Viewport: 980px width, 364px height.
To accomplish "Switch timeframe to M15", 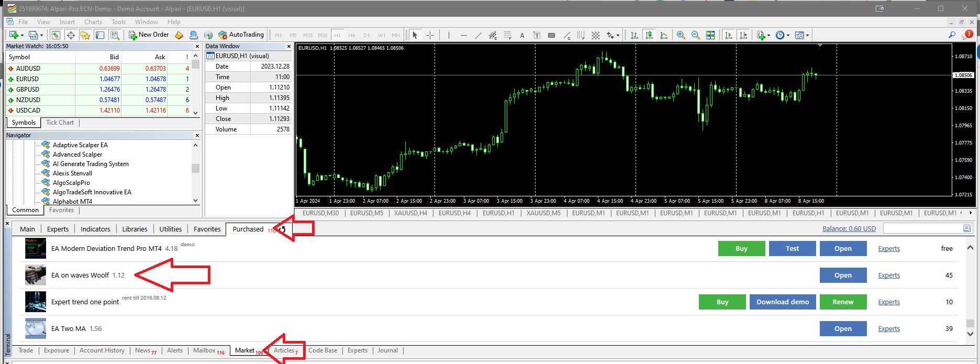I will pyautogui.click(x=308, y=35).
